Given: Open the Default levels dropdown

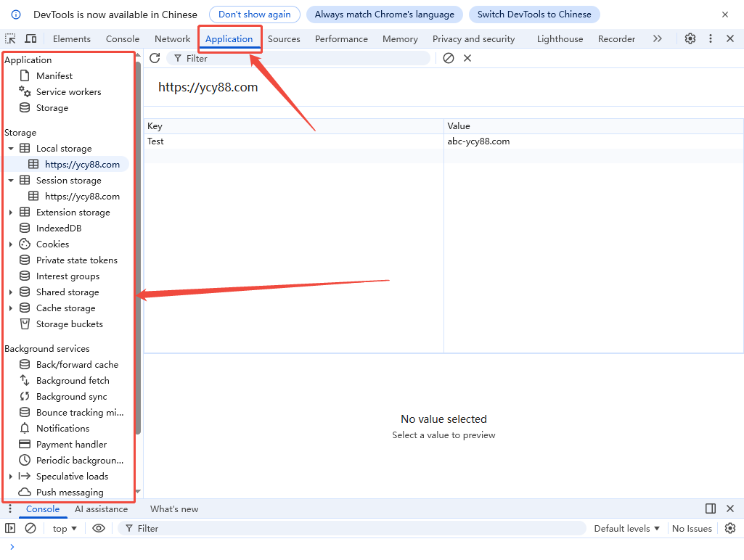Looking at the screenshot, I should pyautogui.click(x=627, y=528).
